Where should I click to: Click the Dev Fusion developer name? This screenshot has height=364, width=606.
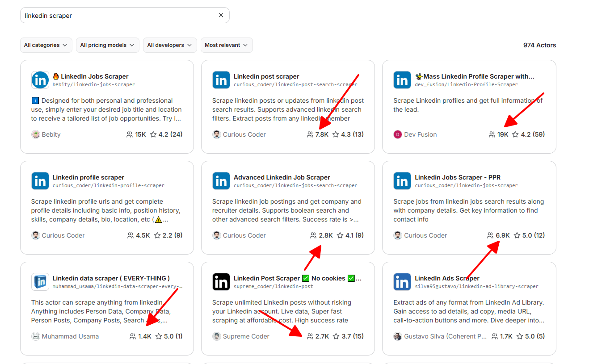click(421, 134)
